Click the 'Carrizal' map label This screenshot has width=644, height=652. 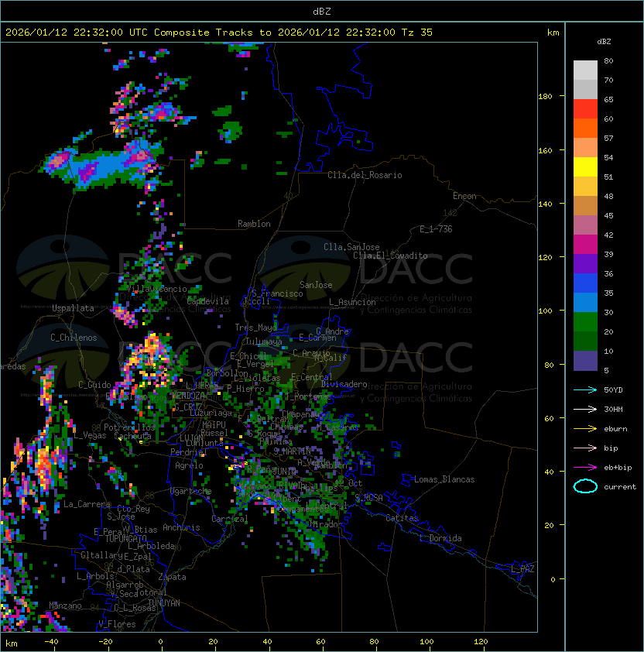pos(230,519)
